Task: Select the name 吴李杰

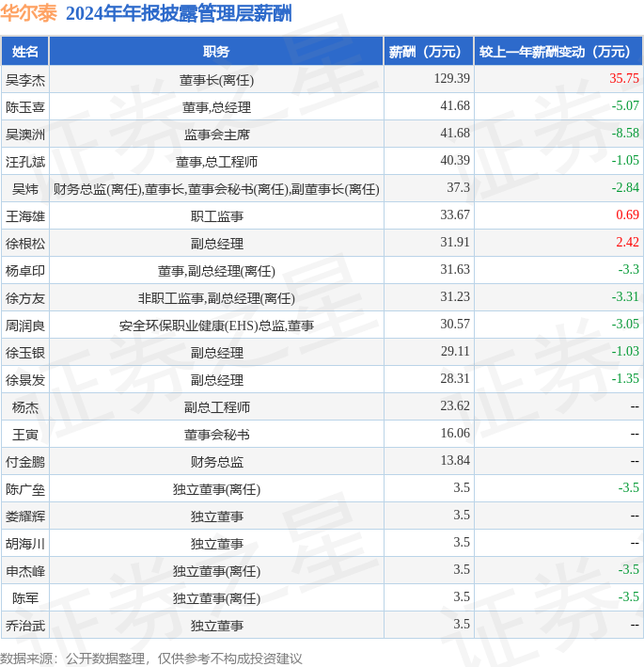Action: (25, 80)
